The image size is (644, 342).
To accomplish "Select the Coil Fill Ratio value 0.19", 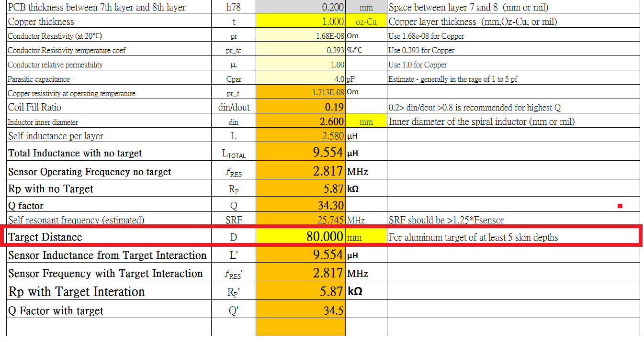I will [301, 107].
